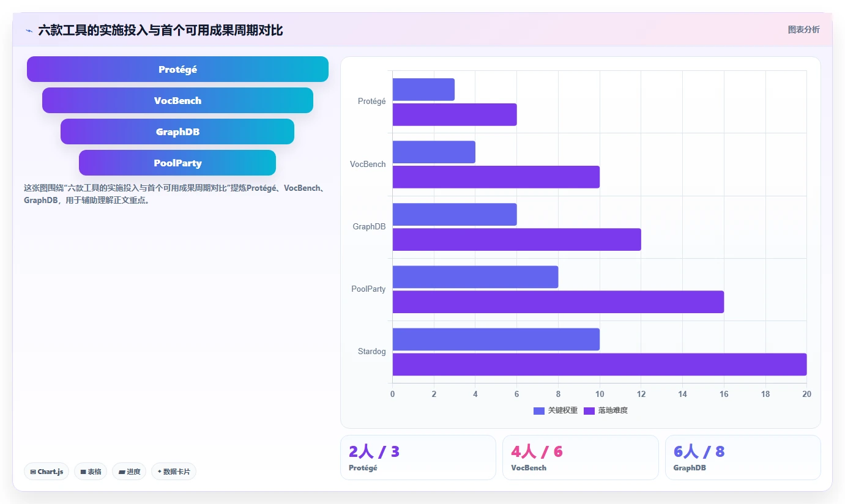Open the 2人 / 3 Protégé data card
The image size is (845, 504).
(x=418, y=458)
